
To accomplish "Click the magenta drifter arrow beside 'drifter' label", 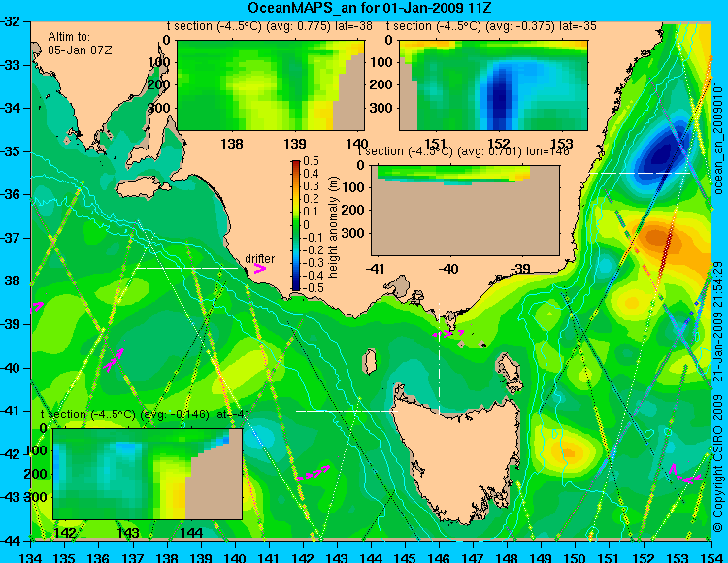I will [259, 269].
